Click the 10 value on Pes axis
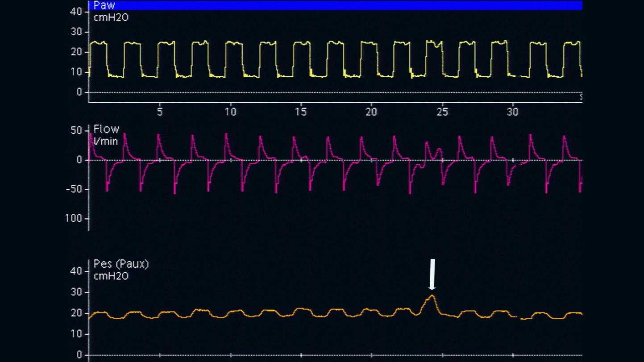Screen dimensions: 644x362 point(76,334)
